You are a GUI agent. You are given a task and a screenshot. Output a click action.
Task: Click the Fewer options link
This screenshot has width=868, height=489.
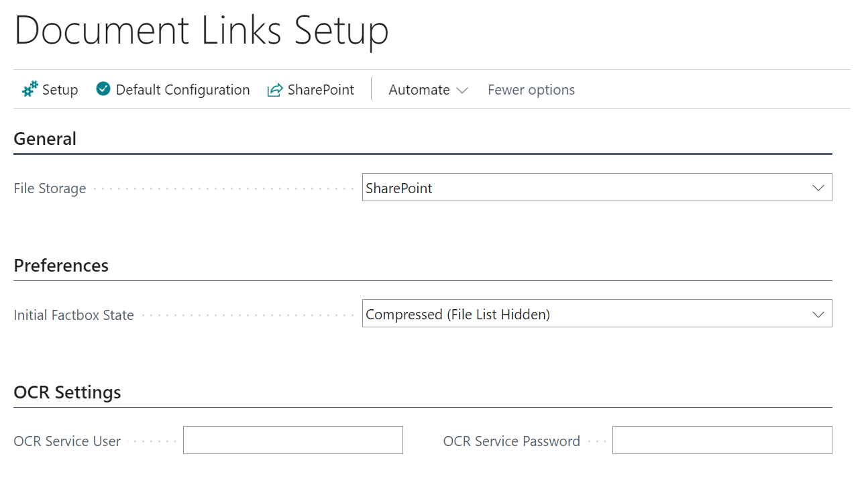coord(531,89)
